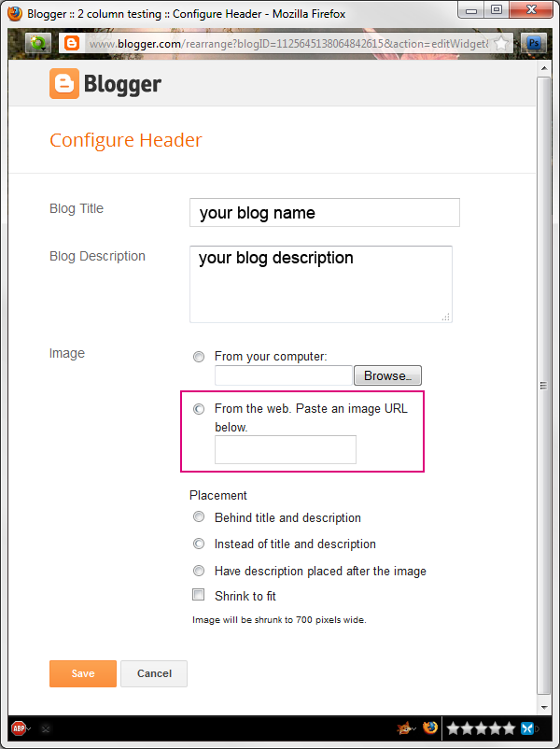Click the Configure Header heading
The width and height of the screenshot is (560, 749).
click(x=126, y=140)
